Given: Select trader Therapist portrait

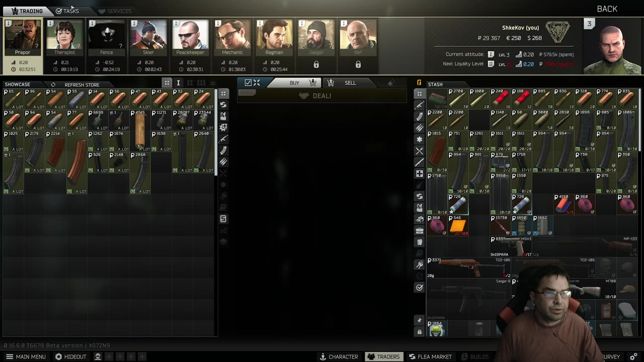Looking at the screenshot, I should click(64, 38).
